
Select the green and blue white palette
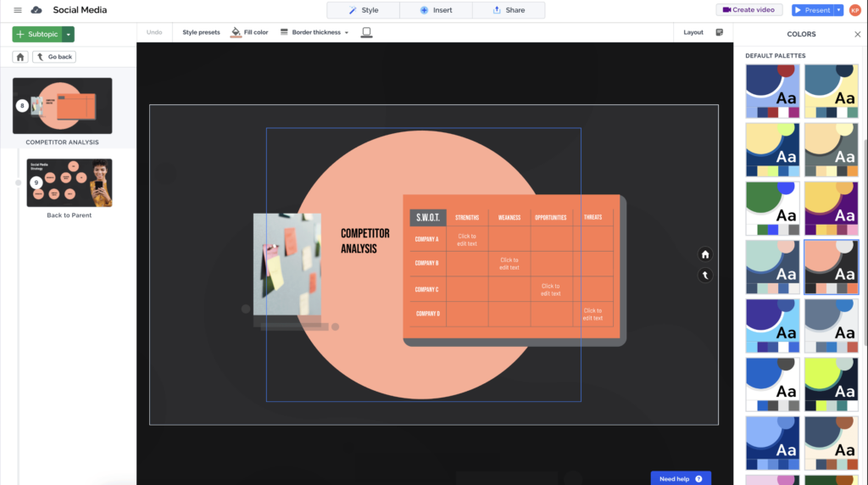pyautogui.click(x=772, y=209)
